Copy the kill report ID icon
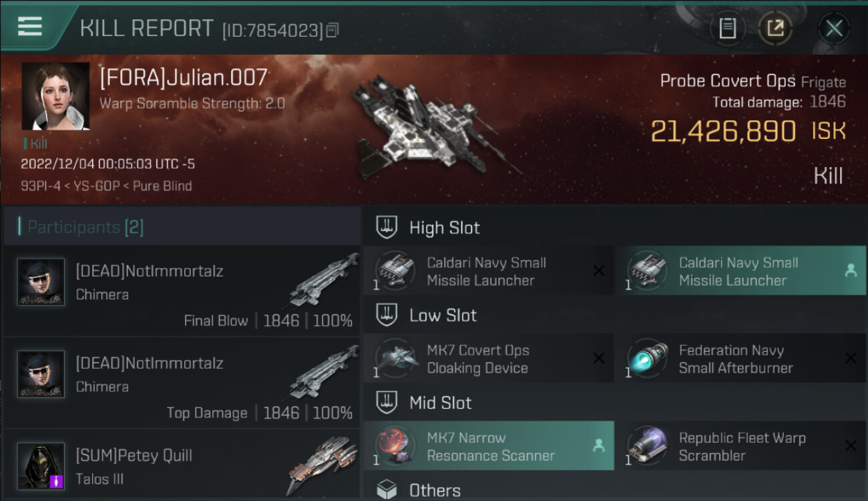The width and height of the screenshot is (868, 501). pos(333,30)
